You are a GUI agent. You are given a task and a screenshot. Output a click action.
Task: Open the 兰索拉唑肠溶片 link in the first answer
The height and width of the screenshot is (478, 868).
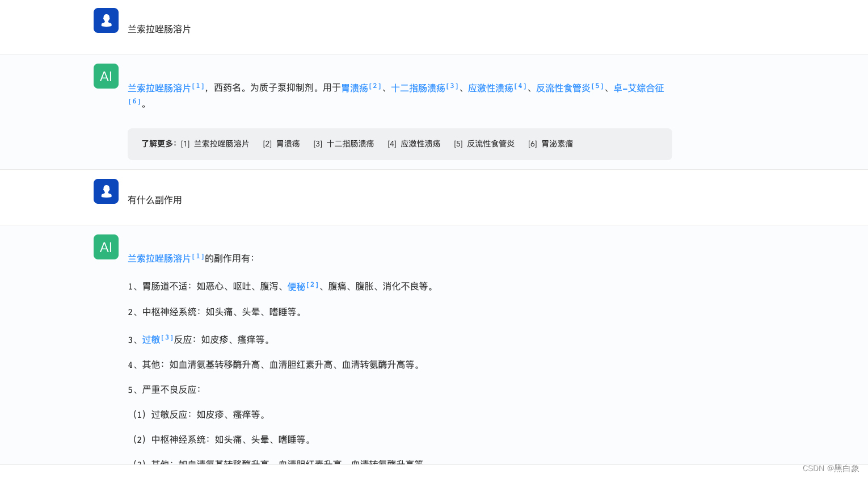159,88
